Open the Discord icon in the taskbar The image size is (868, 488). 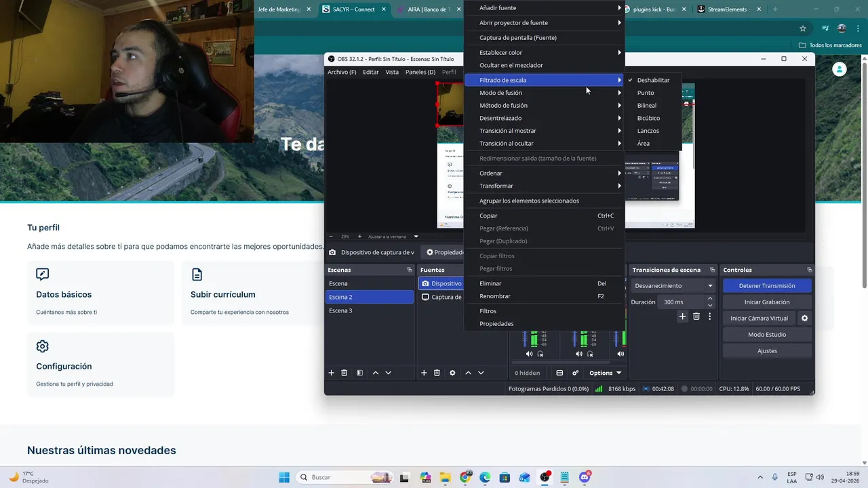click(x=585, y=477)
